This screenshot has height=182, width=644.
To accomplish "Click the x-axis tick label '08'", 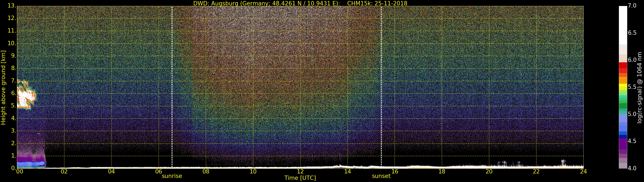I will click(x=206, y=172).
